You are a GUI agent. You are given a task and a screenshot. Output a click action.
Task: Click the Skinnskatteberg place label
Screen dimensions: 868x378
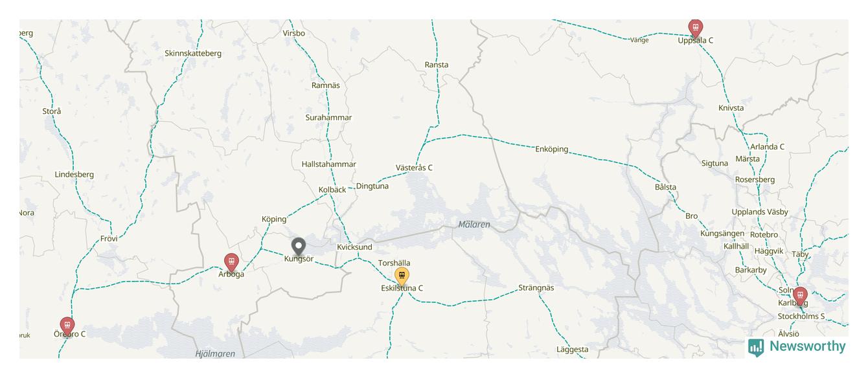coord(193,53)
